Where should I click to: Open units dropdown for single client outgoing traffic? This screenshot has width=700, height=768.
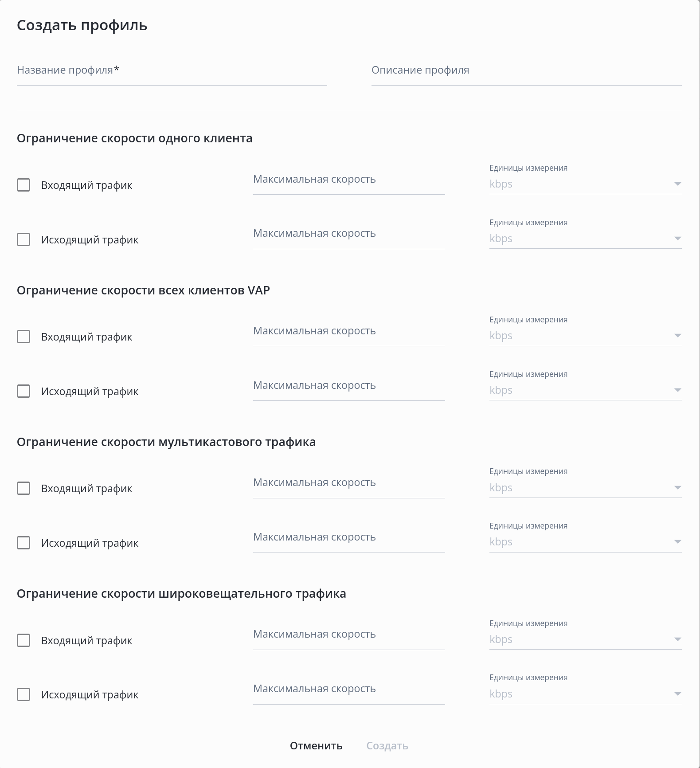tap(585, 239)
